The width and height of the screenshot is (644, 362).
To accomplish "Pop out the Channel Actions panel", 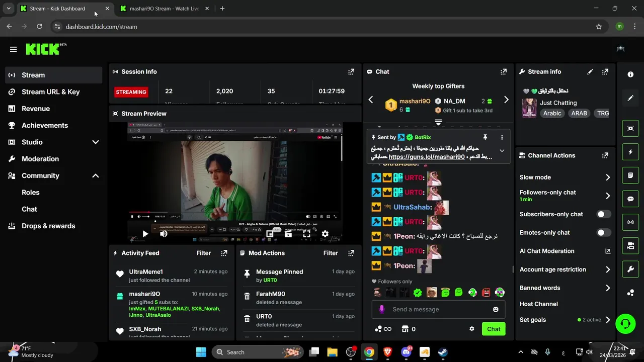I will coord(605,156).
